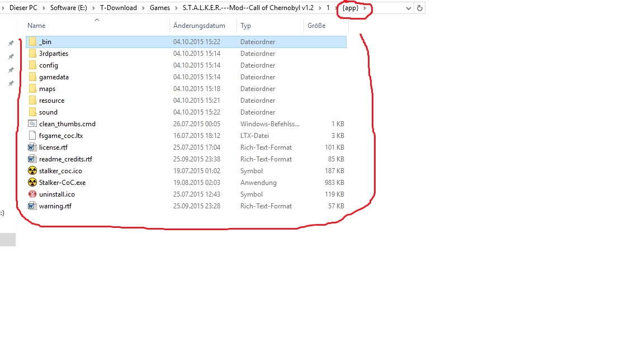Click the stalker_coc.ico radiation icon
Viewport: 644px width, 362px height.
[32, 171]
